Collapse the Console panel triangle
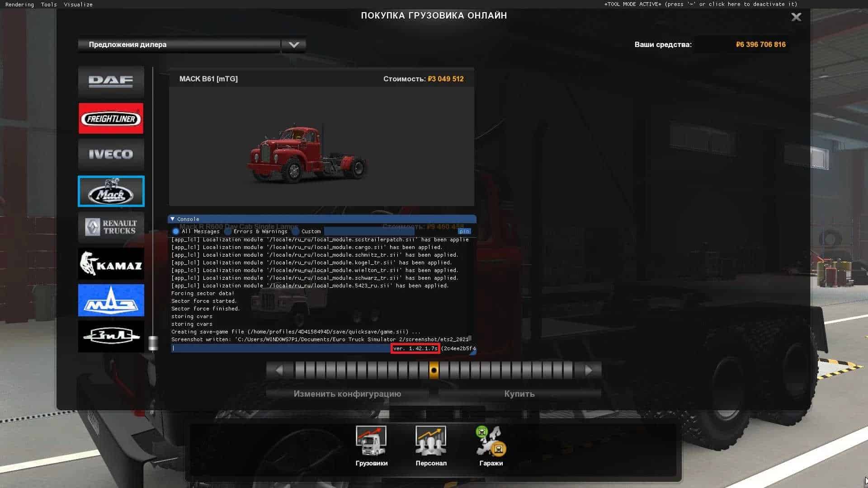The height and width of the screenshot is (488, 868). [172, 219]
